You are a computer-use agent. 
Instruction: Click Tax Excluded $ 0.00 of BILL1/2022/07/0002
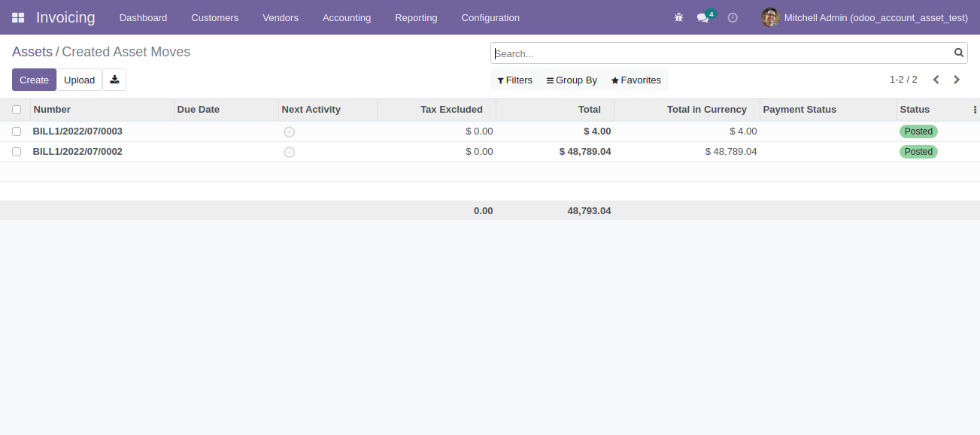(479, 152)
